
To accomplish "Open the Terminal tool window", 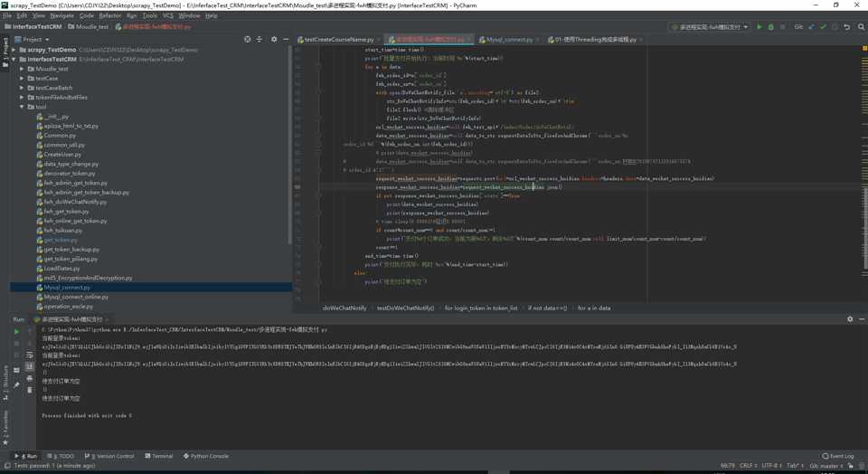I will point(159,456).
